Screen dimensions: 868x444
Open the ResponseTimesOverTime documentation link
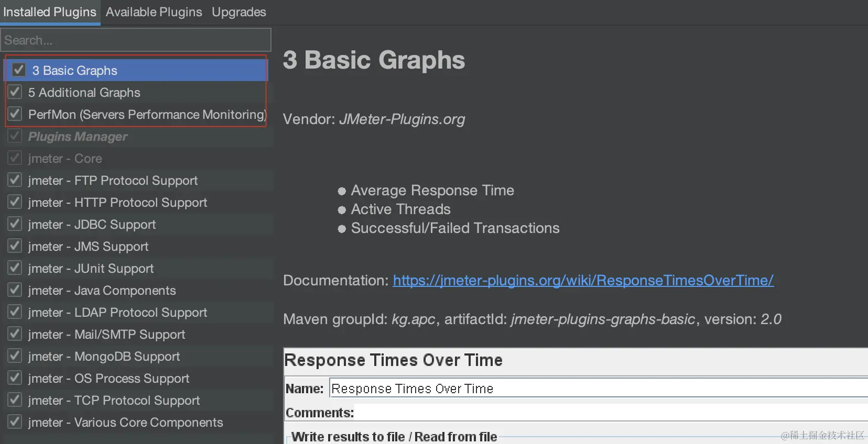coord(583,281)
